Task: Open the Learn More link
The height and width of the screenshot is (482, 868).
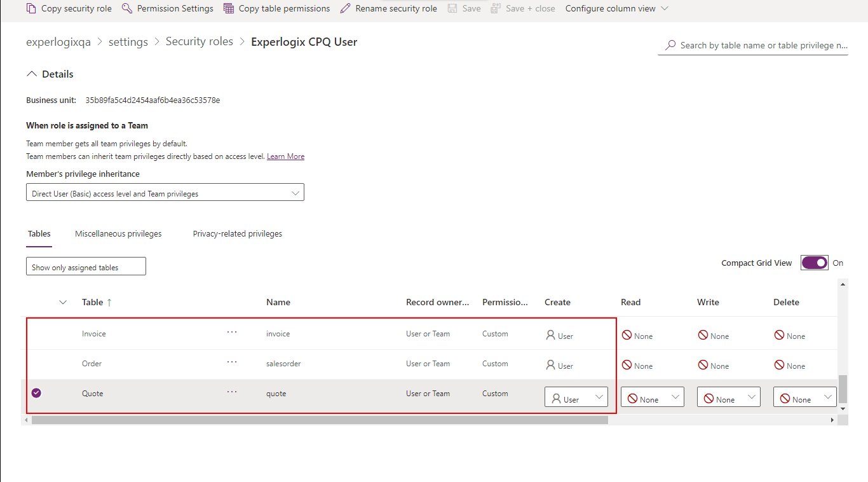Action: (x=285, y=156)
